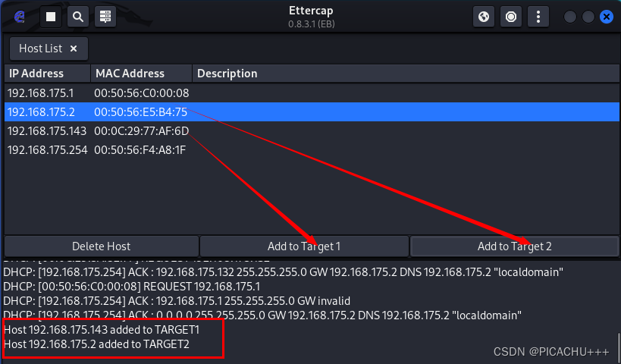Screen dimensions: 621x364
Task: Close the Host List tab
Action: click(74, 49)
